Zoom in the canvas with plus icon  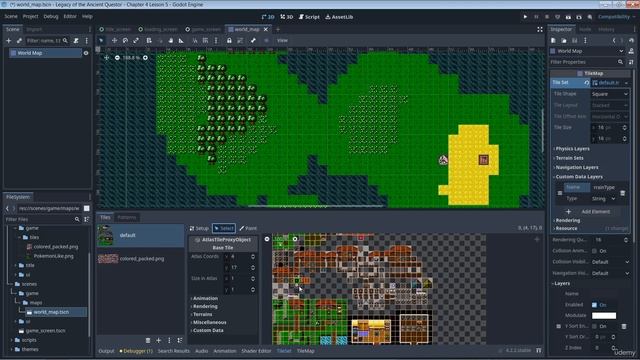click(145, 58)
